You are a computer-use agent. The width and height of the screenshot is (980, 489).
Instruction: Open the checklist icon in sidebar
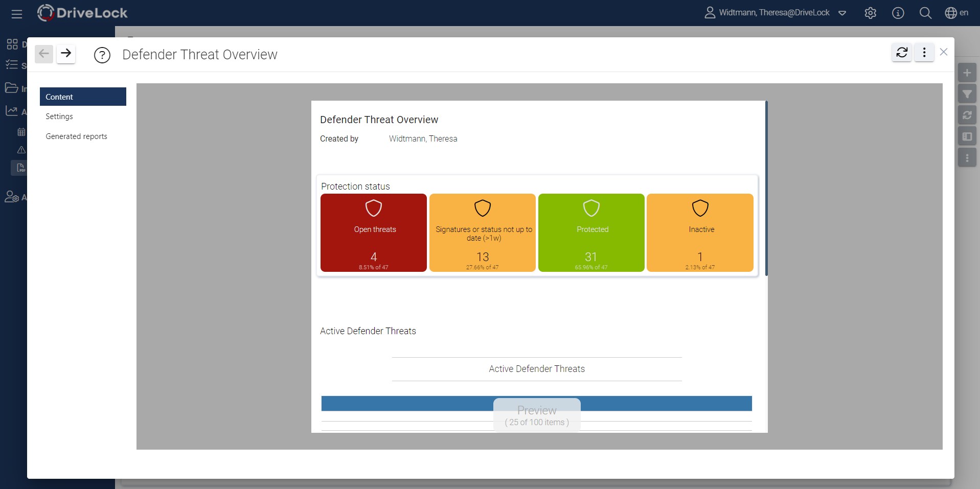[x=12, y=65]
